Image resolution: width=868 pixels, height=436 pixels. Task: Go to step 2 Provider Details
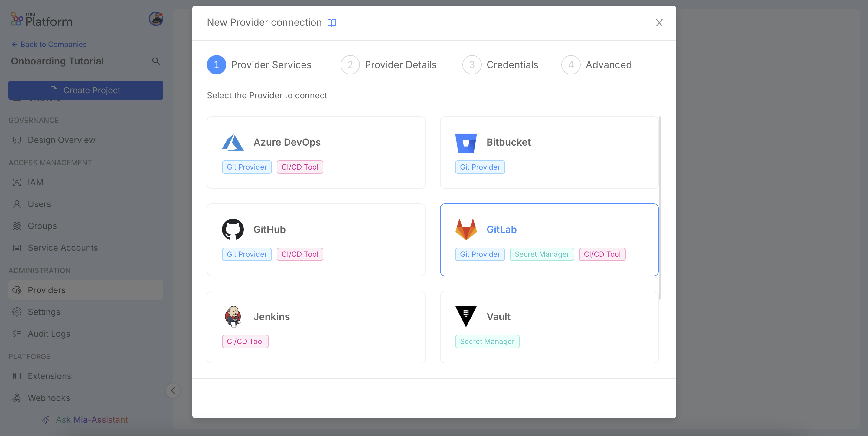388,65
